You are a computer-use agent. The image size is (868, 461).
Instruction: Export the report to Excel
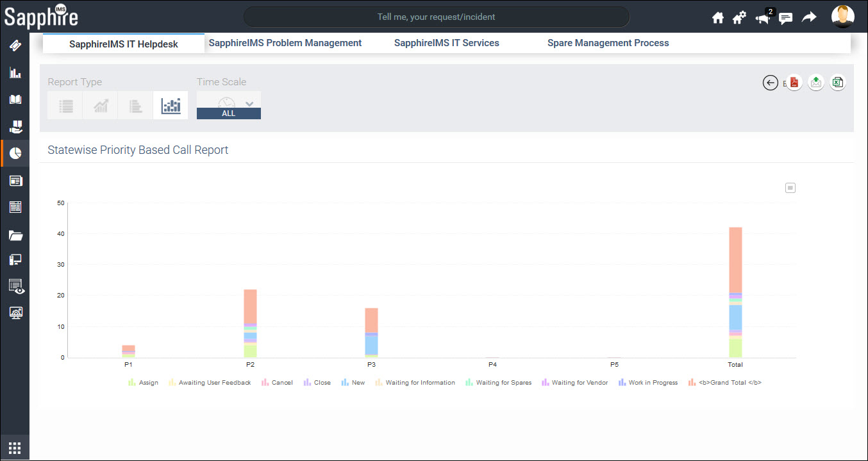pyautogui.click(x=837, y=82)
